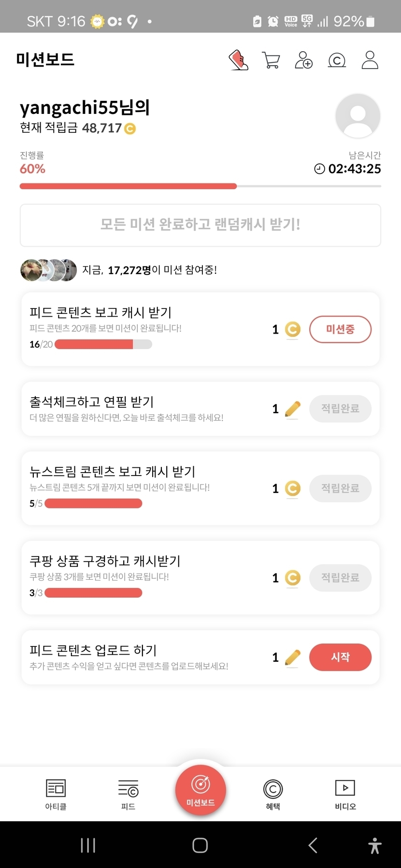Tap the gold coin next to 48,717
This screenshot has height=868, width=401.
[130, 128]
